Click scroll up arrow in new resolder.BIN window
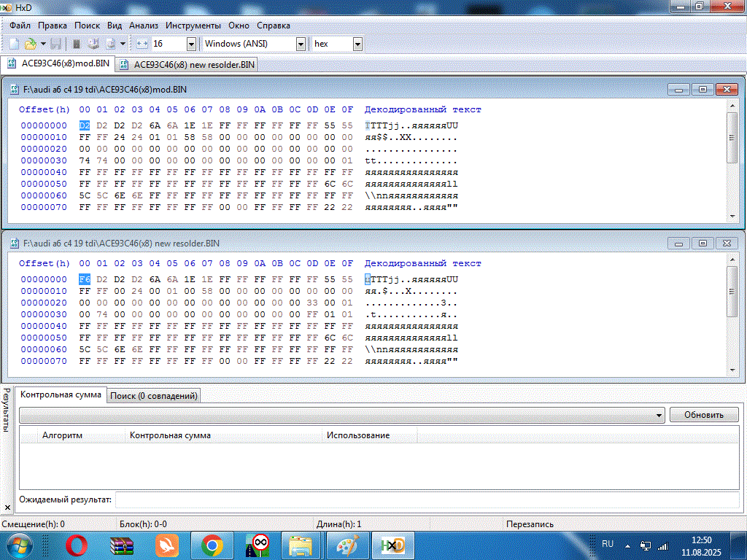The width and height of the screenshot is (747, 560). (x=732, y=259)
